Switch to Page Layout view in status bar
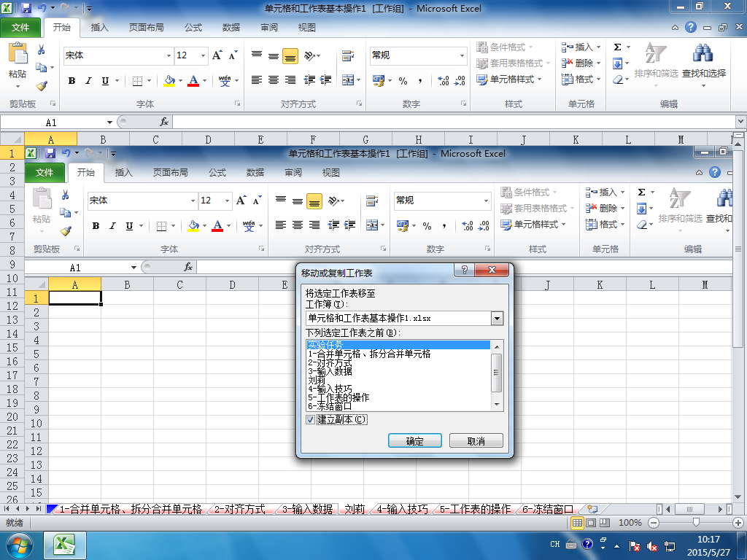Screen dimensions: 747x560 591,523
